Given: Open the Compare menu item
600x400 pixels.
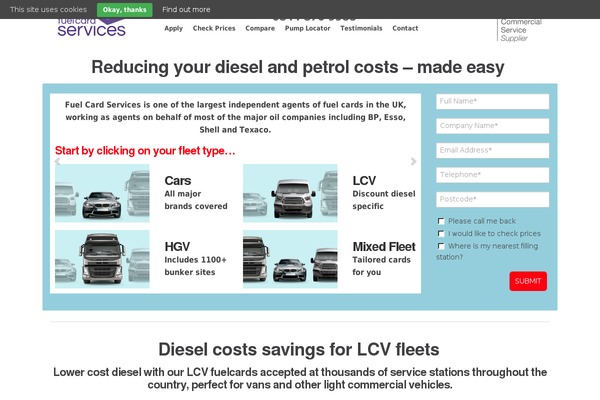Looking at the screenshot, I should coord(260,28).
